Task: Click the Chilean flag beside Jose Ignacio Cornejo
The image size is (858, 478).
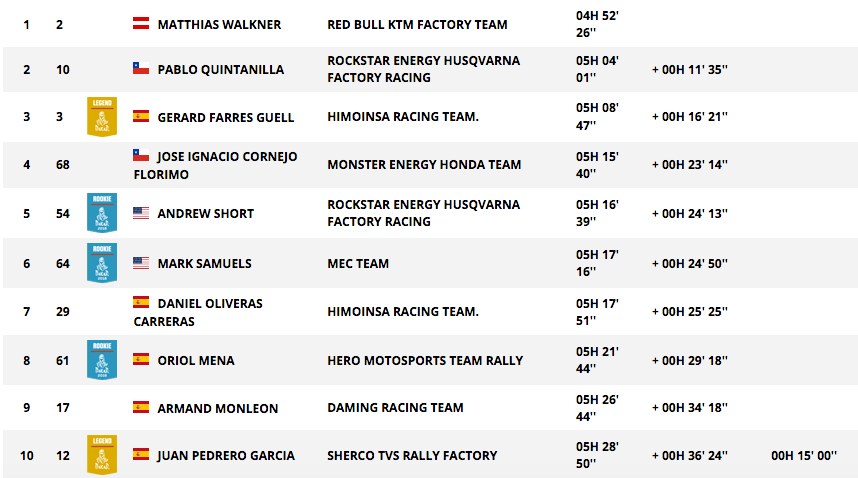Action: (x=141, y=155)
